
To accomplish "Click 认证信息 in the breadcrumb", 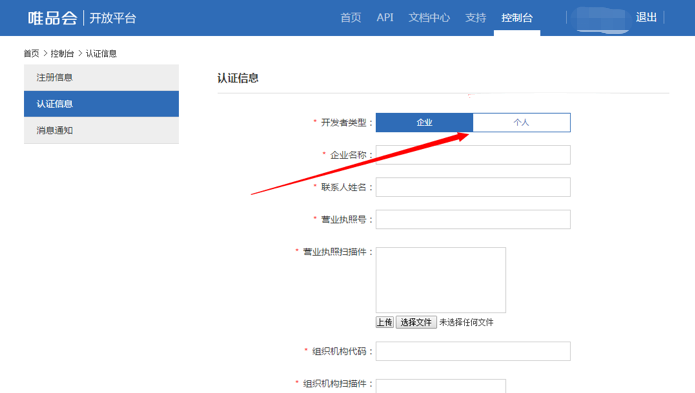I will click(x=101, y=54).
